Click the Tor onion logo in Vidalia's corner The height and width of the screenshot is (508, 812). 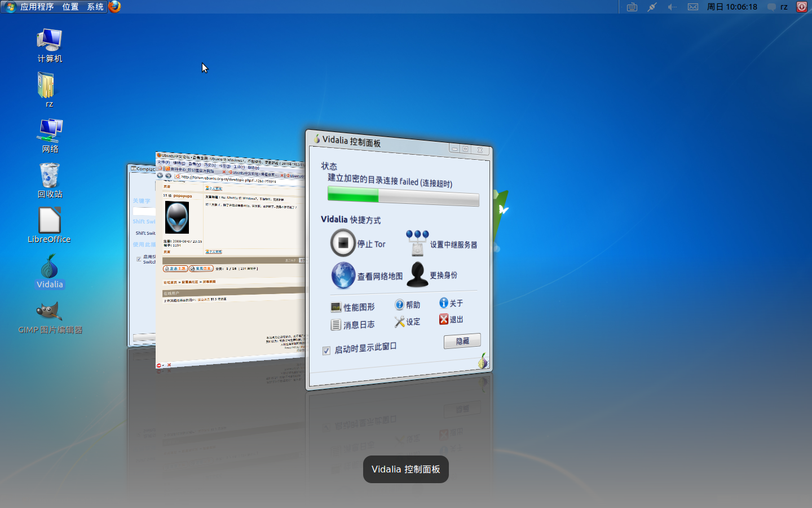coord(483,361)
